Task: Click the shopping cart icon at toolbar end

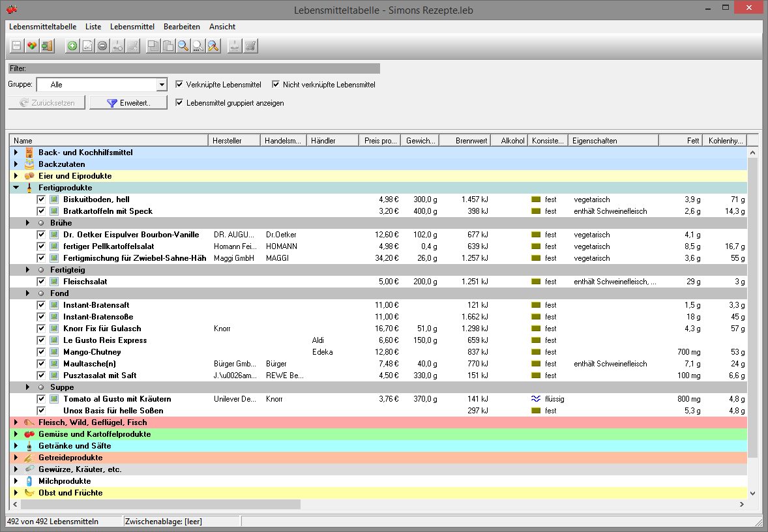Action: [x=250, y=46]
